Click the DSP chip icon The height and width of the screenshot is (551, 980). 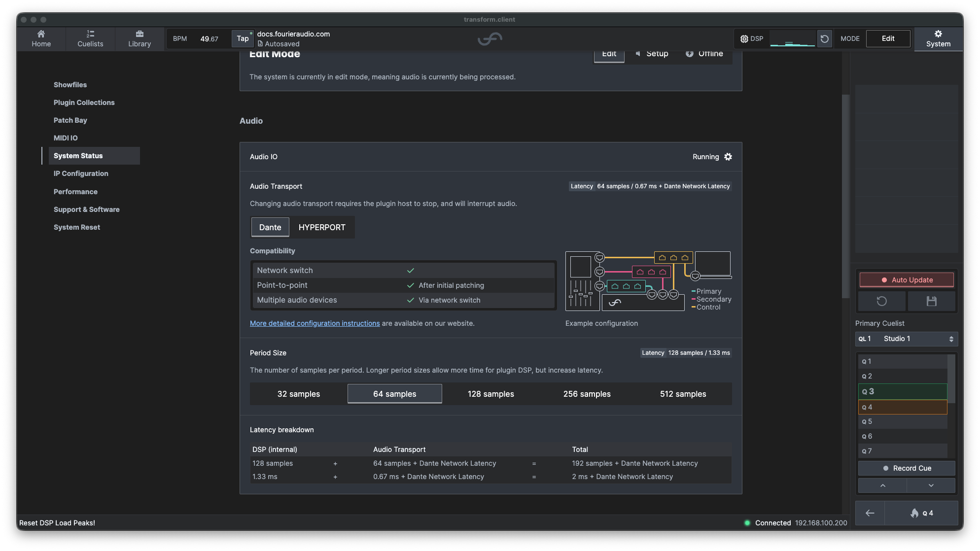coord(744,38)
